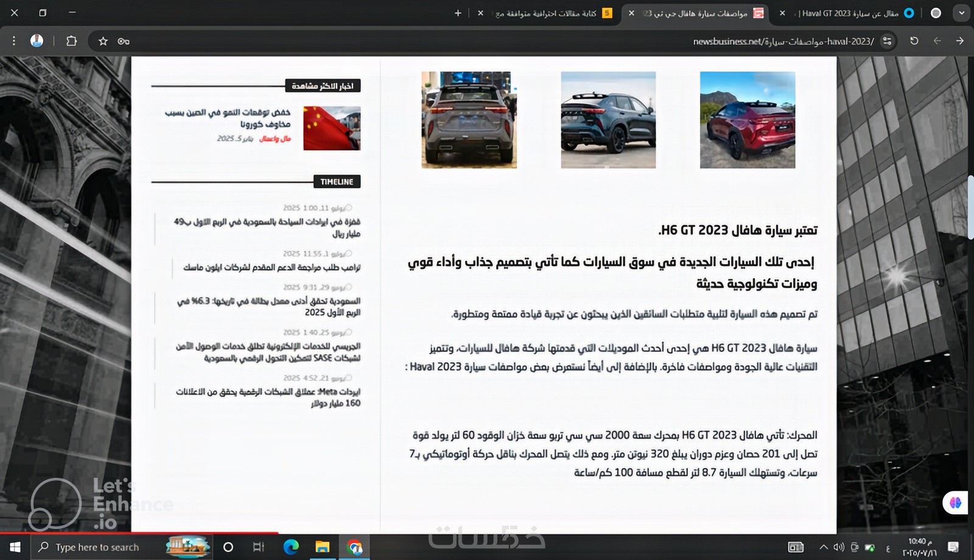Open Task View on the taskbar

259,547
